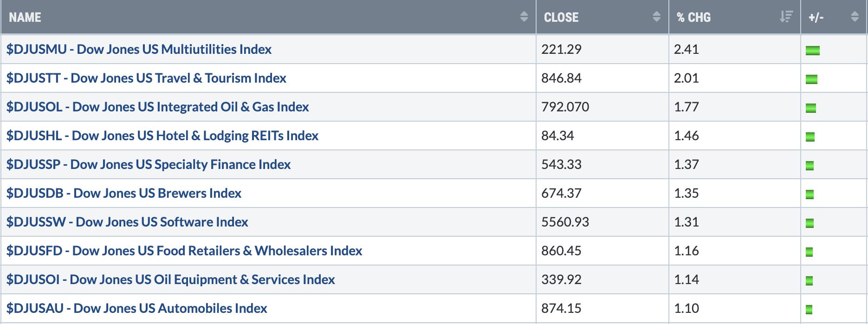This screenshot has width=868, height=324.
Task: Open $DJUSOL Integrated Oil & Gas Index
Action: tap(157, 107)
